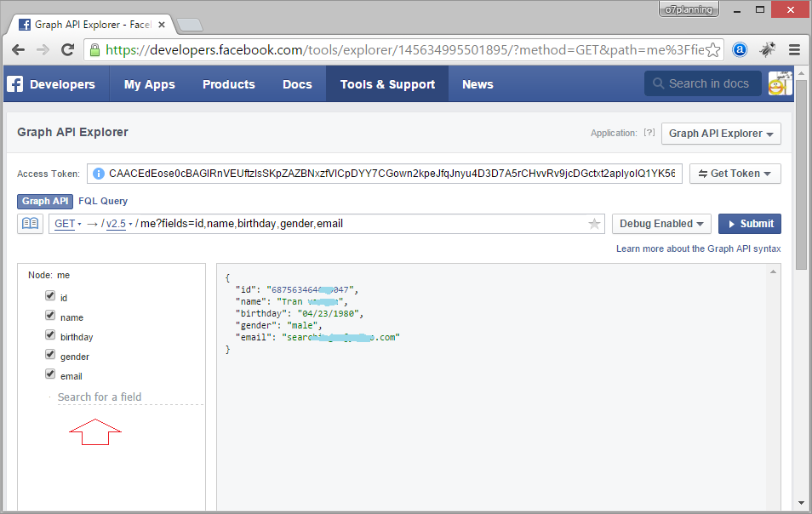
Task: Open the News menu item
Action: click(x=477, y=84)
